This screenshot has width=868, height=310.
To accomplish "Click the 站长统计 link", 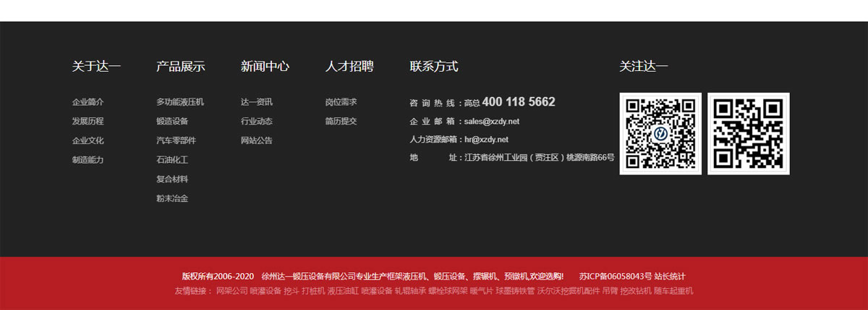I will (x=670, y=277).
